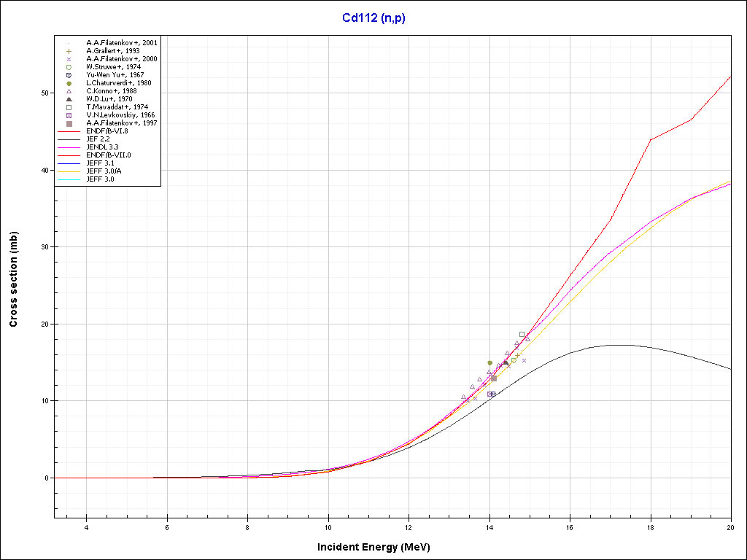The width and height of the screenshot is (747, 560).
Task: Click the W.D.Lu+ filled triangle legend marker
Action: pyautogui.click(x=69, y=99)
